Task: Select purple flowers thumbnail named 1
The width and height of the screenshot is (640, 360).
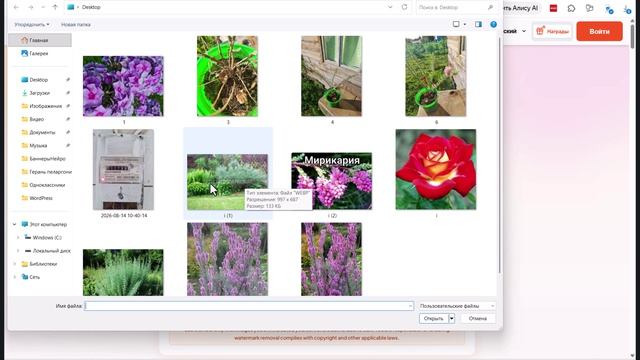Action: tap(123, 86)
